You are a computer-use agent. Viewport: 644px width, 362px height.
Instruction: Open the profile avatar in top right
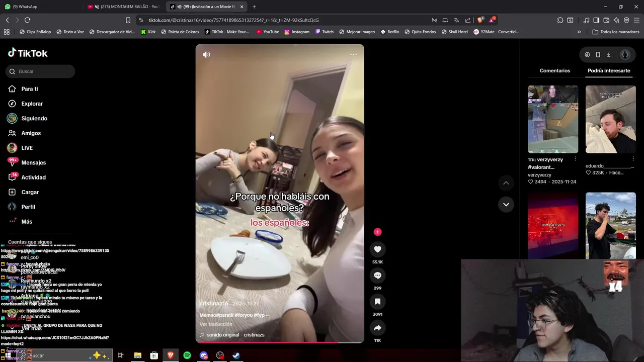625,55
